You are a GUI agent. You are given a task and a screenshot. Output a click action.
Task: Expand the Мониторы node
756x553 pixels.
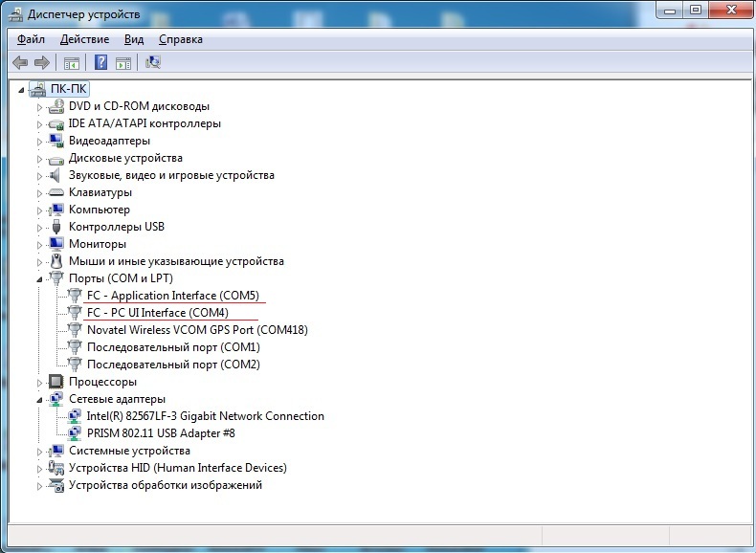tap(39, 245)
